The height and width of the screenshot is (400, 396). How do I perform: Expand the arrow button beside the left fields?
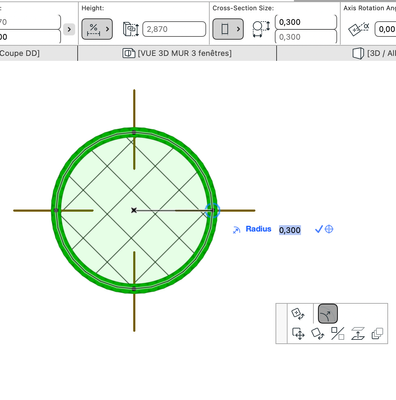69,29
